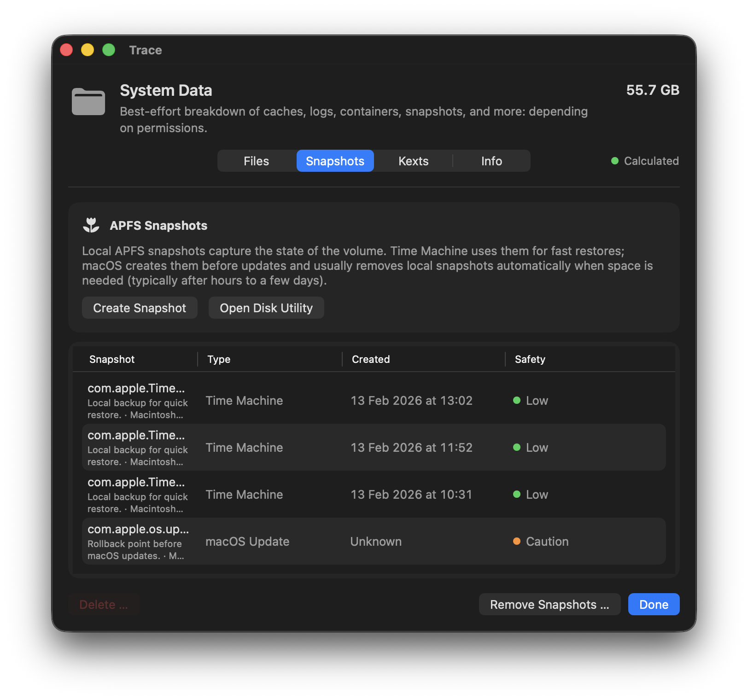Click the Type column header

(219, 359)
